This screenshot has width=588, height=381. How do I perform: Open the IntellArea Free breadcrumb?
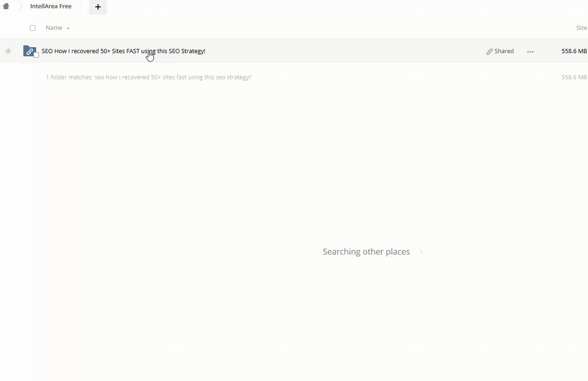point(51,6)
